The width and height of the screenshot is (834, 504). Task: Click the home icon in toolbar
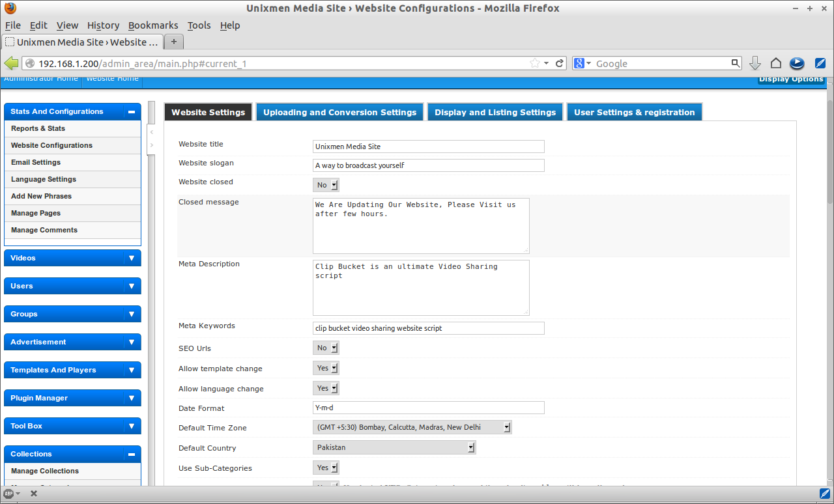(x=776, y=63)
